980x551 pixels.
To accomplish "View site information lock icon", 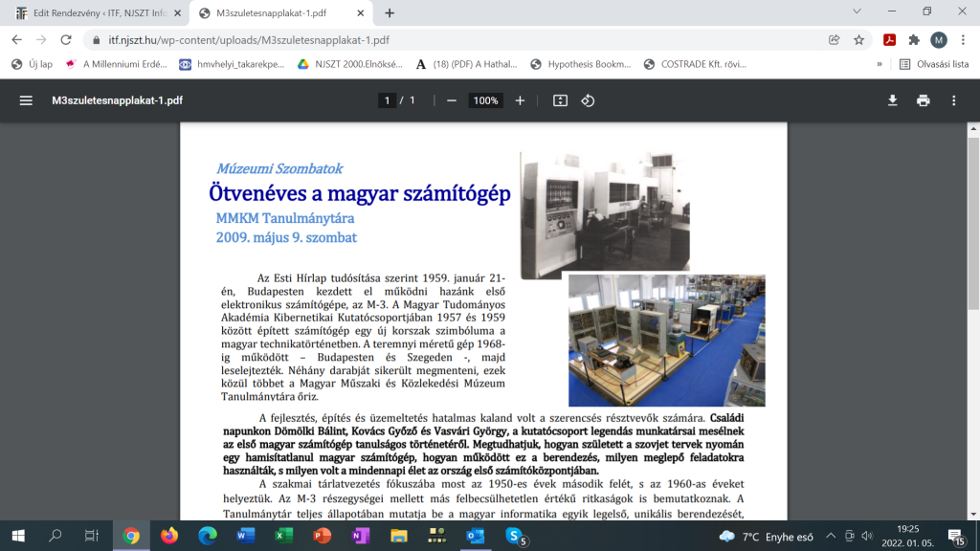I will pos(96,40).
